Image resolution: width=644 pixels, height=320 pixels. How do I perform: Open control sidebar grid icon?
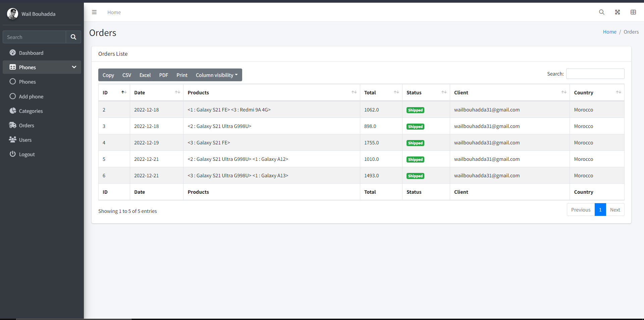click(633, 12)
